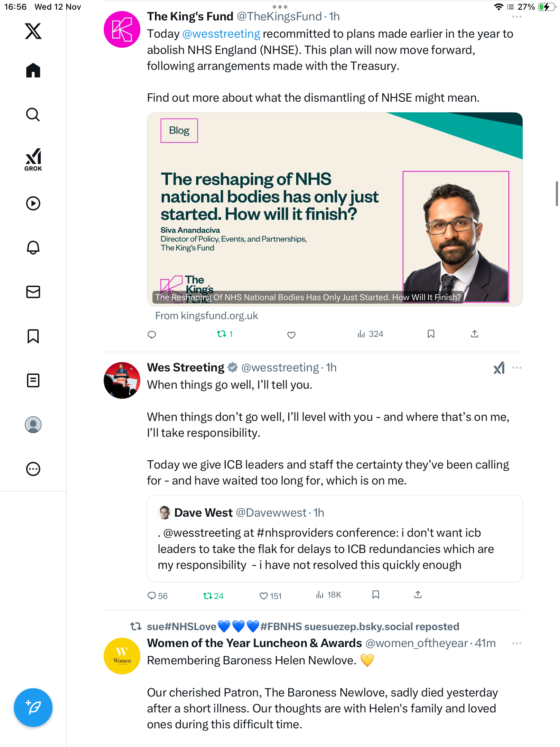Open the @wesstreeting mention link
The height and width of the screenshot is (747, 560).
click(x=221, y=34)
